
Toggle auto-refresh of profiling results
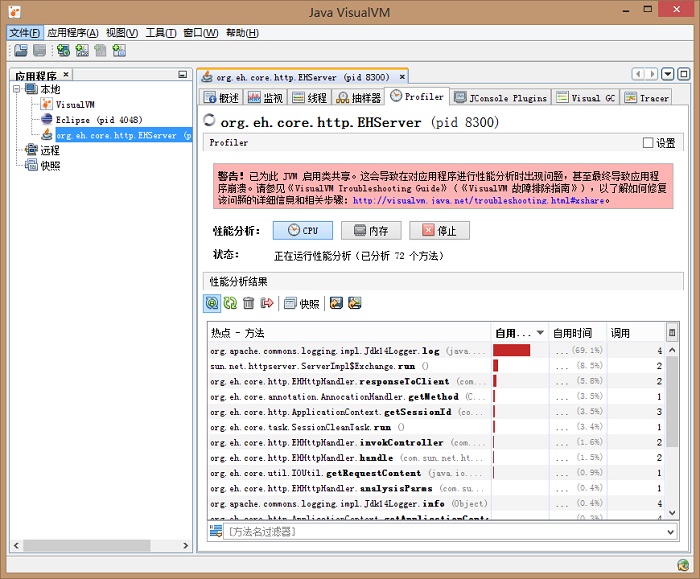click(x=212, y=303)
